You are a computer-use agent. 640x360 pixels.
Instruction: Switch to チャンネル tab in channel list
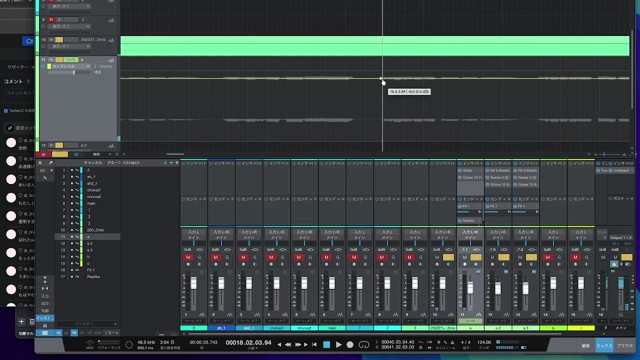[93, 162]
